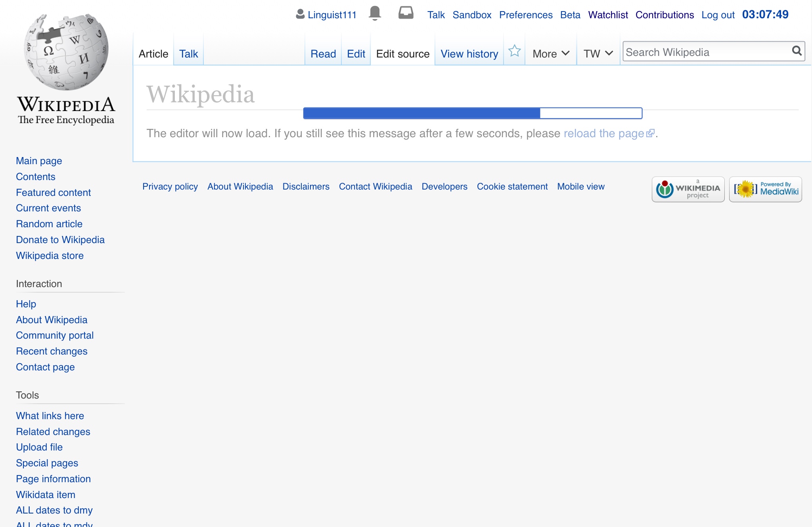Switch to the Talk page tab
The image size is (812, 527).
click(188, 54)
